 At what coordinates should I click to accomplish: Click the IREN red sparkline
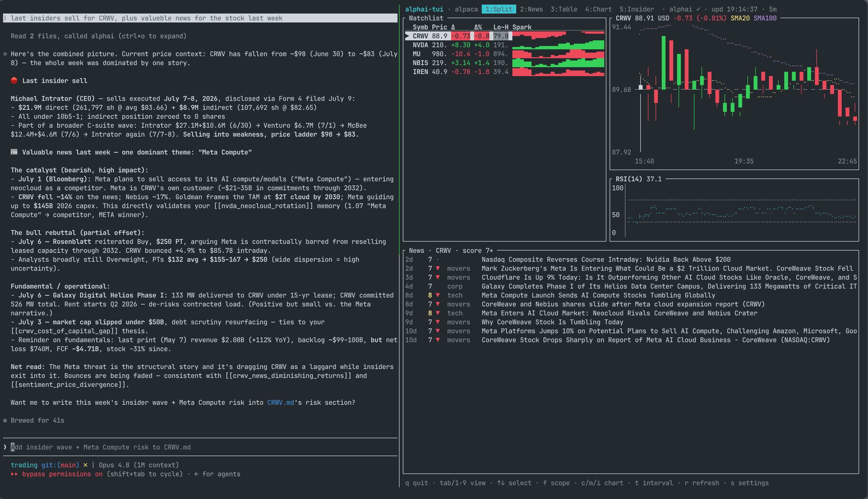point(558,72)
